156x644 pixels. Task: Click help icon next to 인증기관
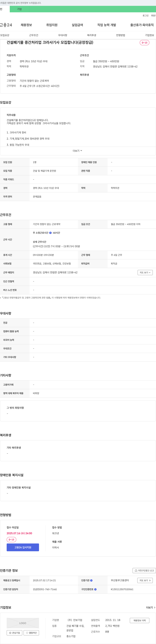[x=91, y=580]
